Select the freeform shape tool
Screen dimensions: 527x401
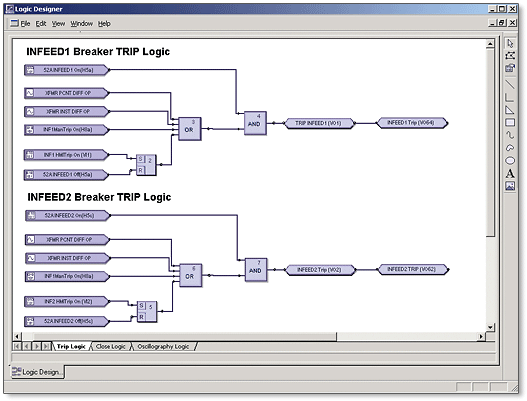click(x=510, y=148)
